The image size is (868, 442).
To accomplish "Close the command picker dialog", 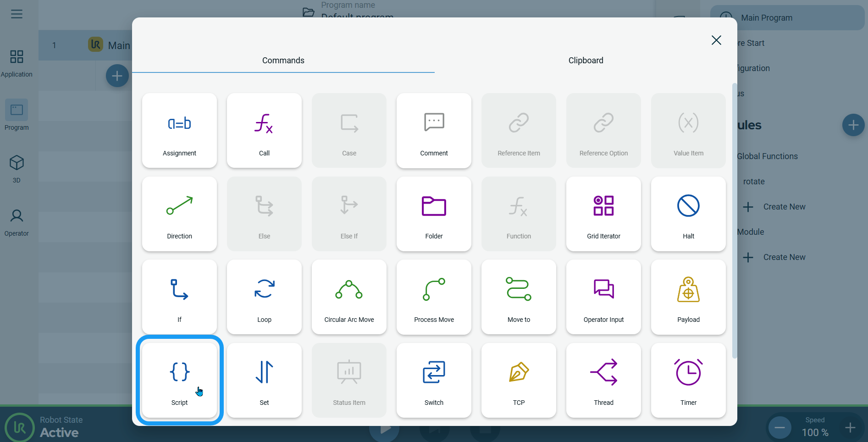I will click(x=716, y=40).
